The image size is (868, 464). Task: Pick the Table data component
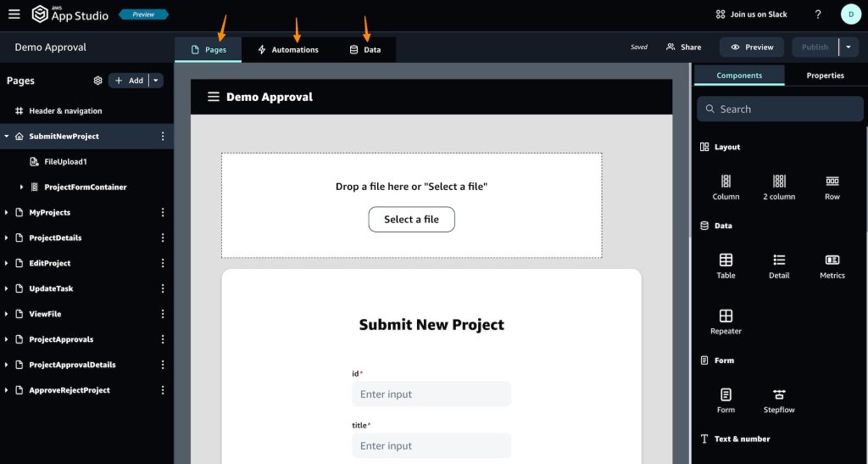(x=726, y=266)
